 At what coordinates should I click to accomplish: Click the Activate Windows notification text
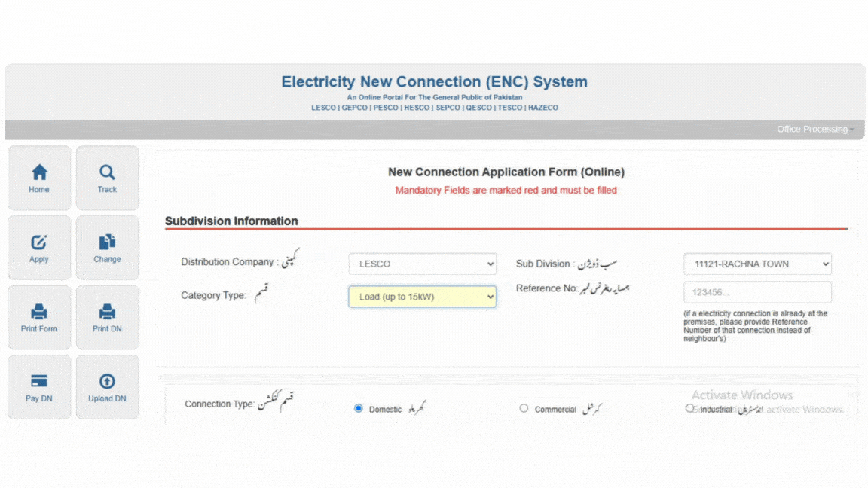click(741, 395)
